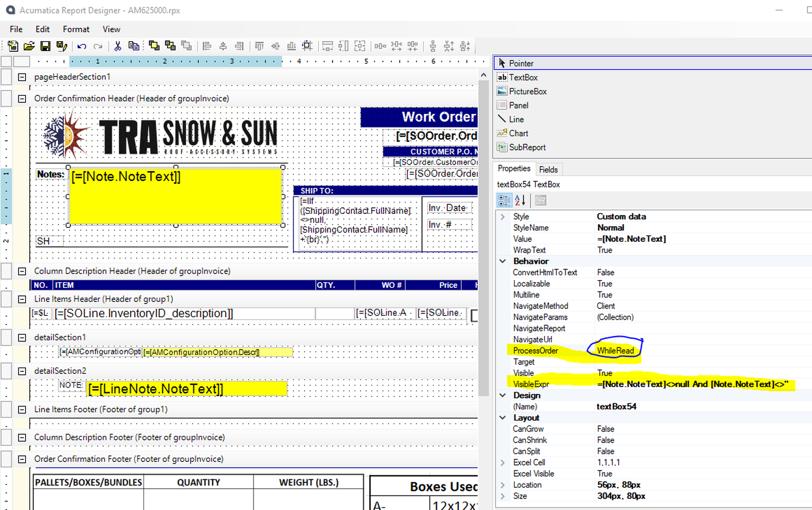Screen dimensions: 812x510
Task: Switch to the Fields tab
Action: (548, 170)
